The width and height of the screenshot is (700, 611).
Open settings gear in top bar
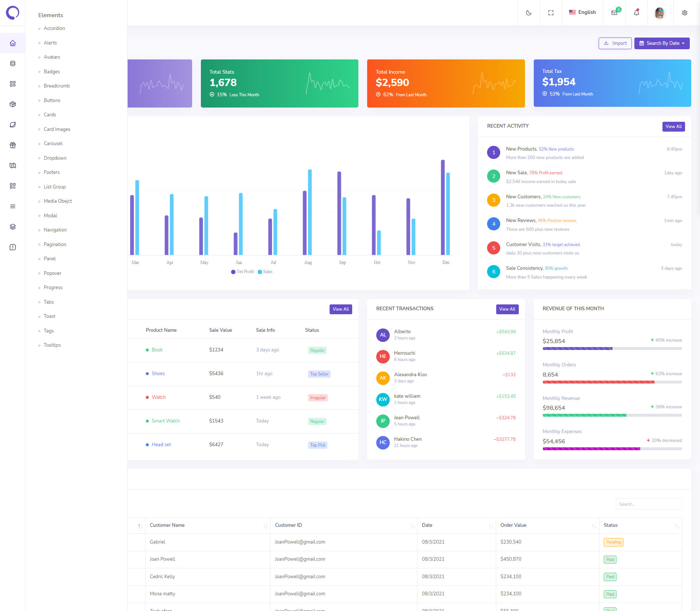point(684,13)
